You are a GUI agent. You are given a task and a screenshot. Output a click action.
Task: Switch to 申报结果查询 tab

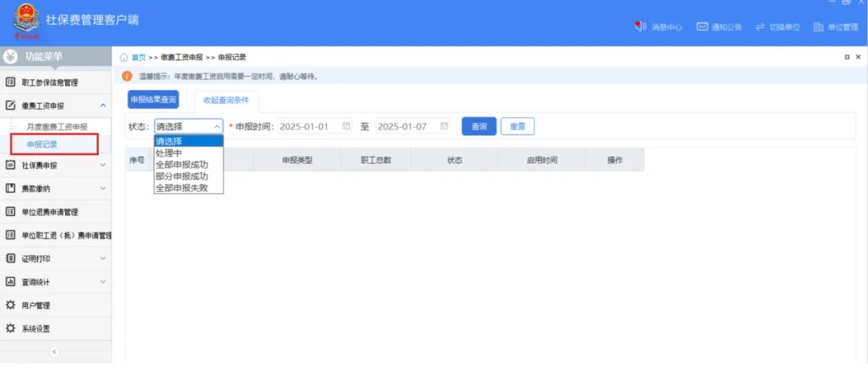coord(153,100)
